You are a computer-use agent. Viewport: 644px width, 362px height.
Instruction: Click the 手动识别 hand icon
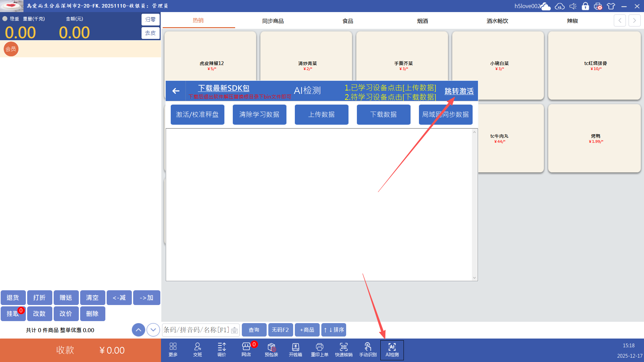368,350
